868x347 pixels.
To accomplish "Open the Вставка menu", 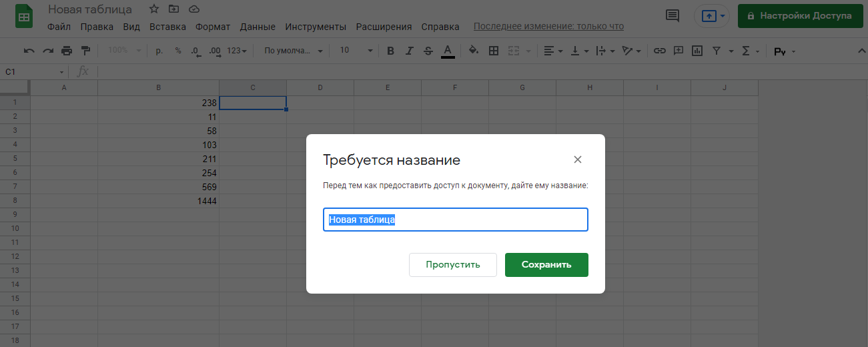I will coord(167,27).
